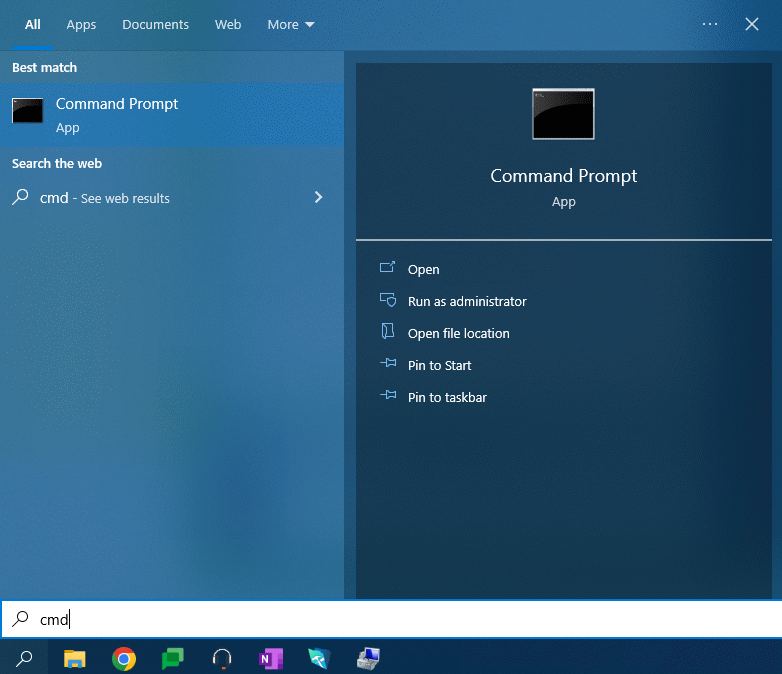The image size is (782, 674).
Task: Click the Command Prompt title in preview pane
Action: coord(564,176)
